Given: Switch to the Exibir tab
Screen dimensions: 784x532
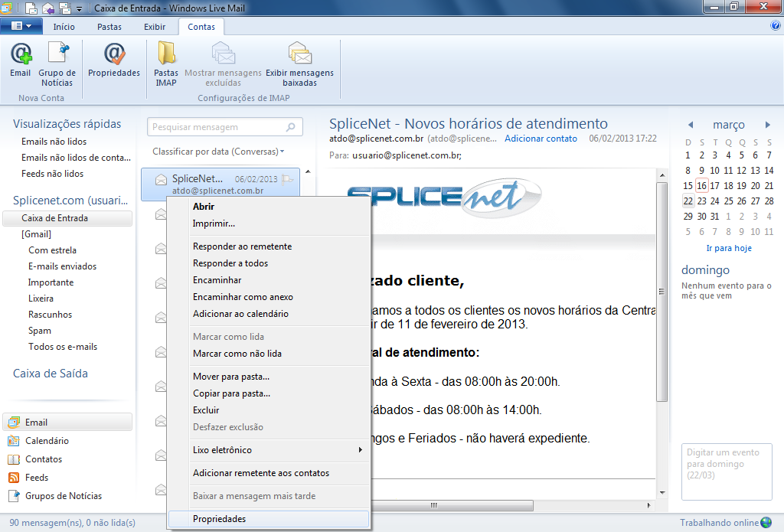Looking at the screenshot, I should coord(155,27).
